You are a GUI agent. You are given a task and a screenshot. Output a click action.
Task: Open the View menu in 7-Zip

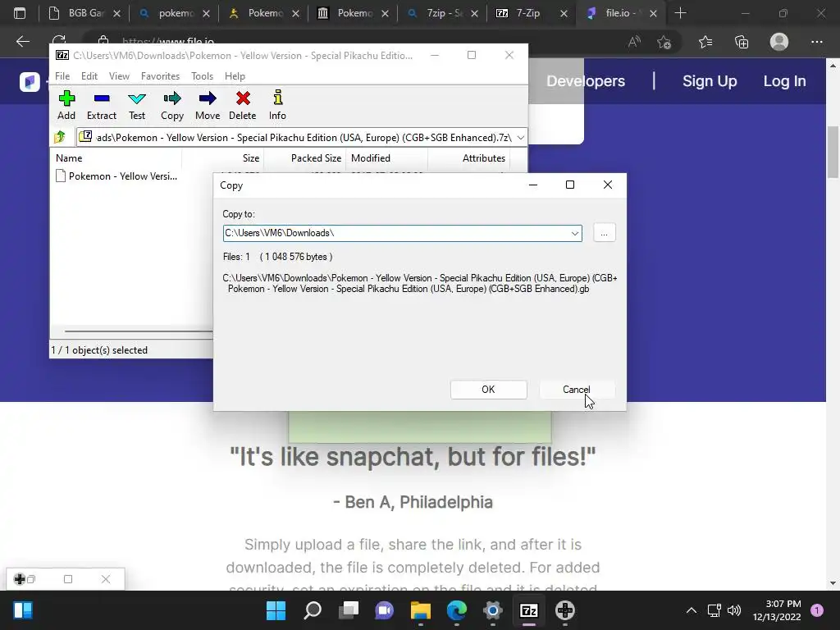(119, 76)
